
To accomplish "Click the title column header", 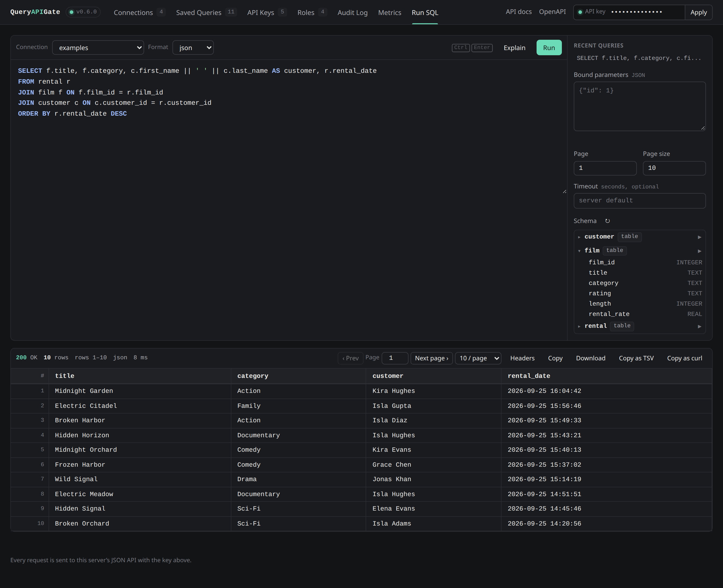I will 140,376.
